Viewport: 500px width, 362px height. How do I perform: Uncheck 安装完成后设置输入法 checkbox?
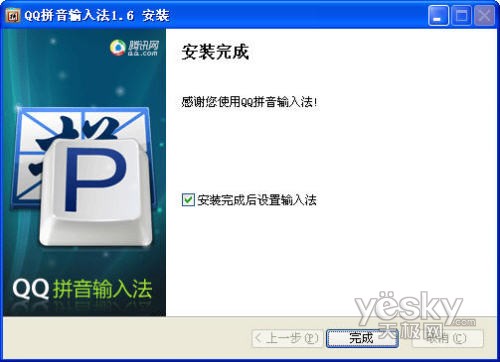[188, 200]
